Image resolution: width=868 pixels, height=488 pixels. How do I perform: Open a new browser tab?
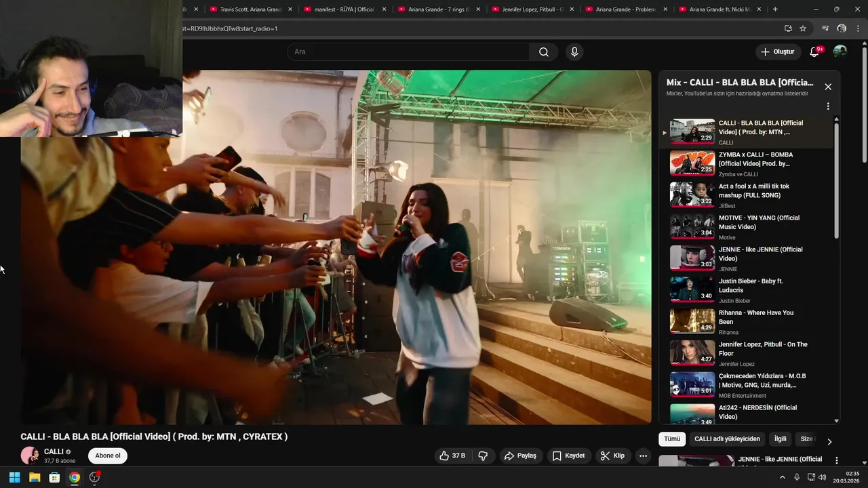coord(775,9)
